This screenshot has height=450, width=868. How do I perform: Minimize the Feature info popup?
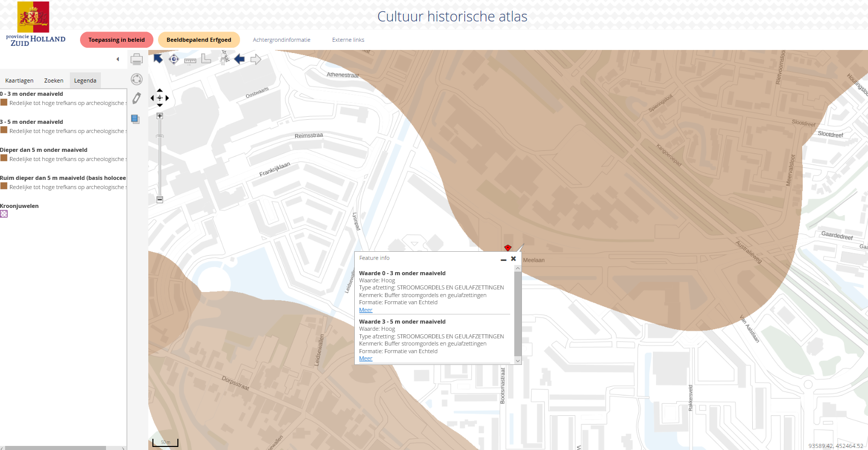coord(504,259)
